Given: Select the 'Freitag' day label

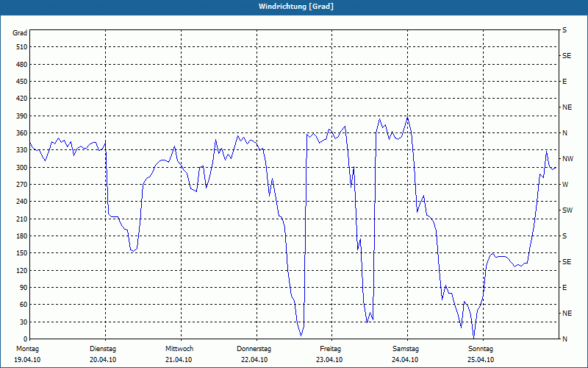Looking at the screenshot, I should pyautogui.click(x=330, y=349).
